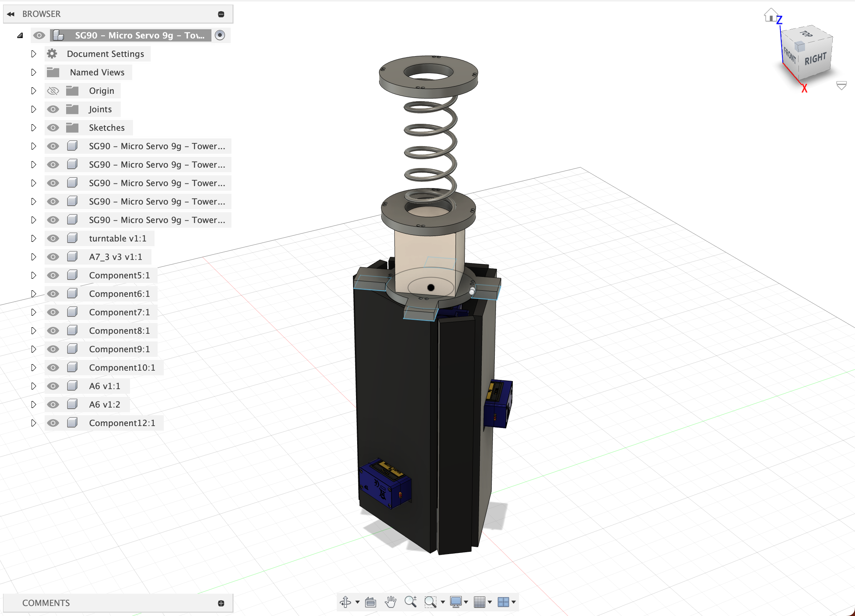Click the Browser panel minus button
Viewport: 855px width, 616px height.
(221, 14)
